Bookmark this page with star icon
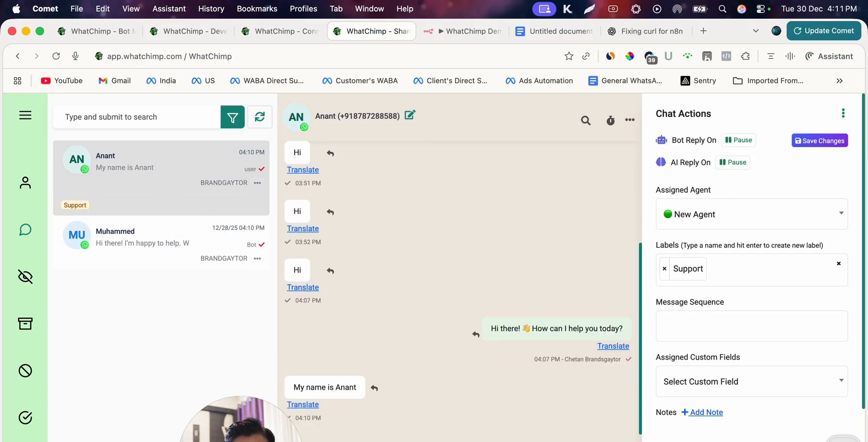Viewport: 868px width, 442px height. [x=569, y=56]
